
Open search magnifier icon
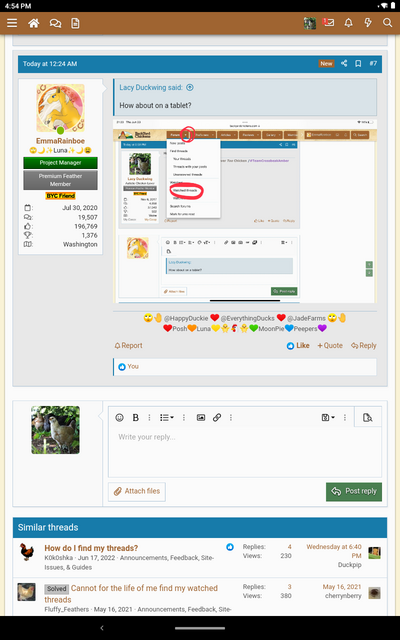click(387, 23)
